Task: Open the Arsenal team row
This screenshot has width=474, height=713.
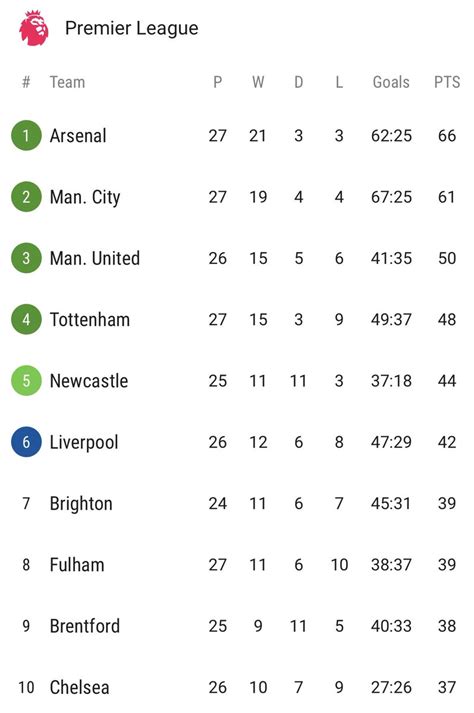Action: pos(237,136)
